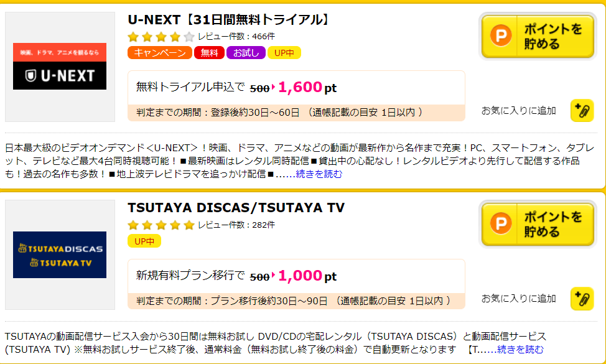Screen dimensions: 606x364
Task: Add U-NEXT to favorites paperclip icon
Action: click(x=582, y=111)
